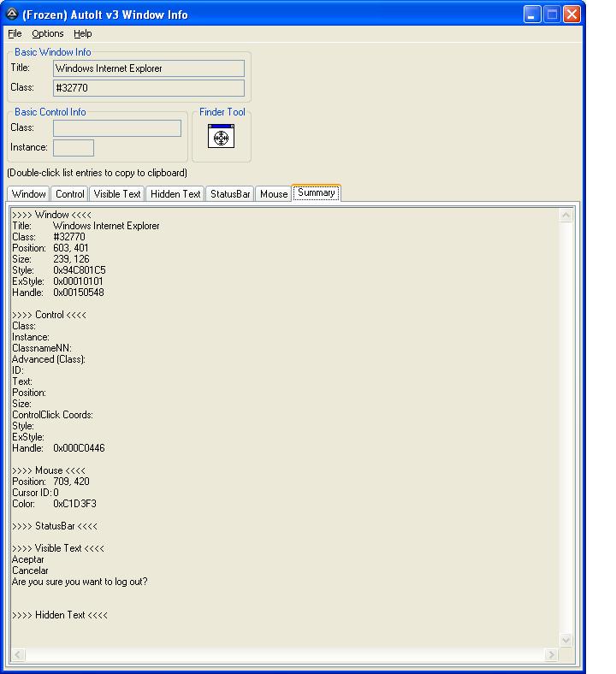Click the window Title field

(148, 68)
